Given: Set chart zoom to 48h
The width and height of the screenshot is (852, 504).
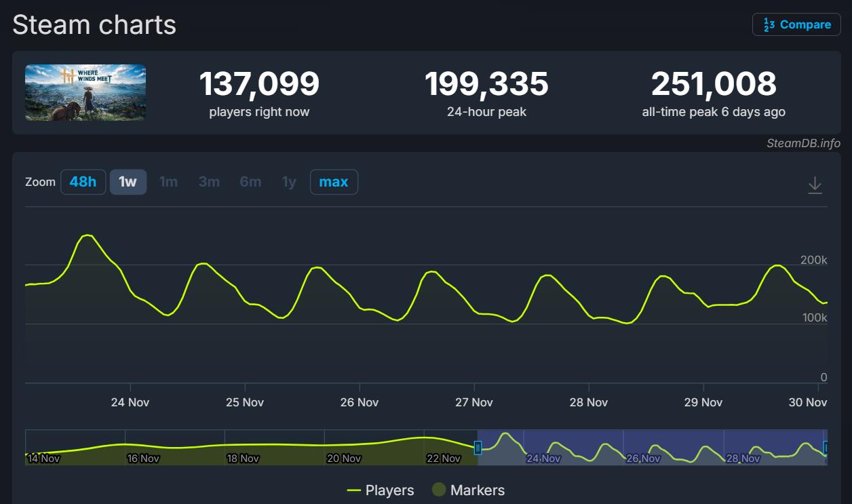Looking at the screenshot, I should click(83, 182).
